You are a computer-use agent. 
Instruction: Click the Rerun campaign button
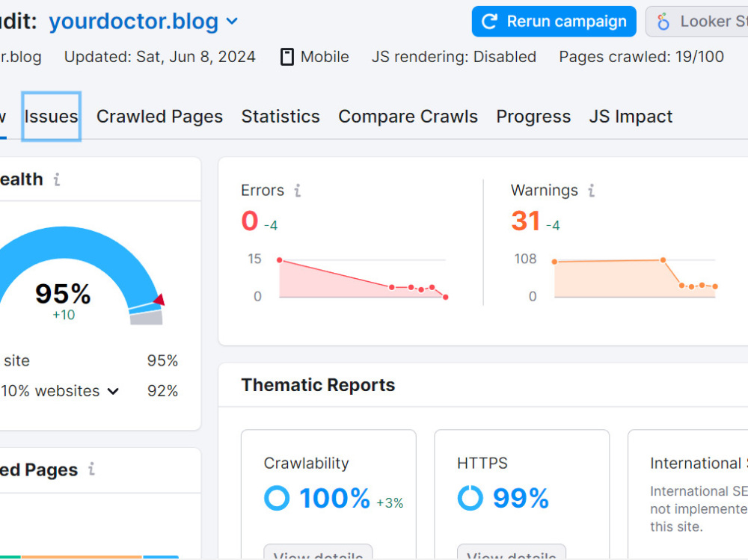(x=554, y=22)
